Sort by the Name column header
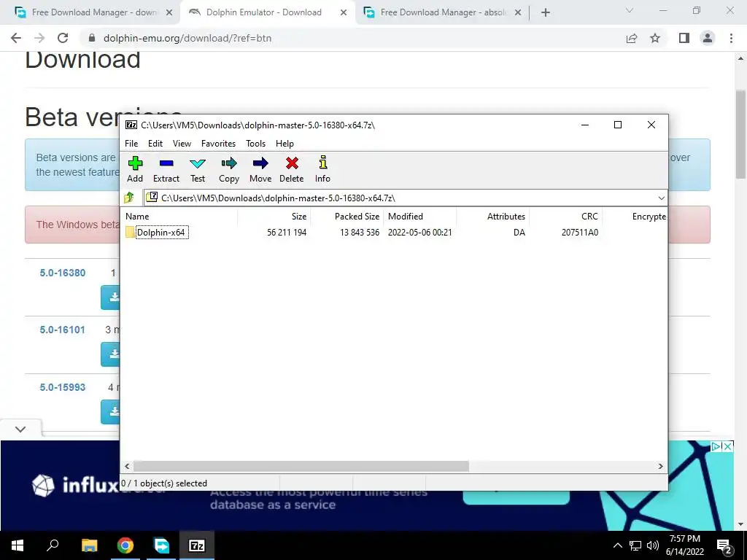The image size is (747, 560). coord(179,216)
